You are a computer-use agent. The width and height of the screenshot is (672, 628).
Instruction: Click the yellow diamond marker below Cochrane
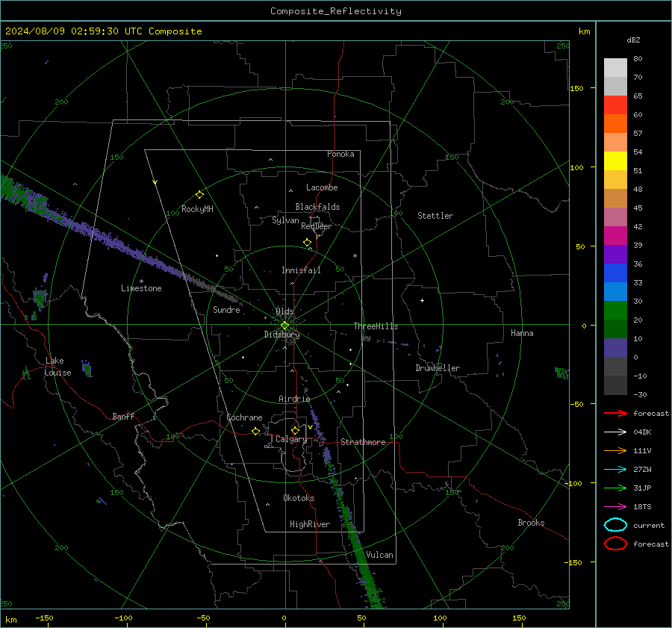(255, 431)
